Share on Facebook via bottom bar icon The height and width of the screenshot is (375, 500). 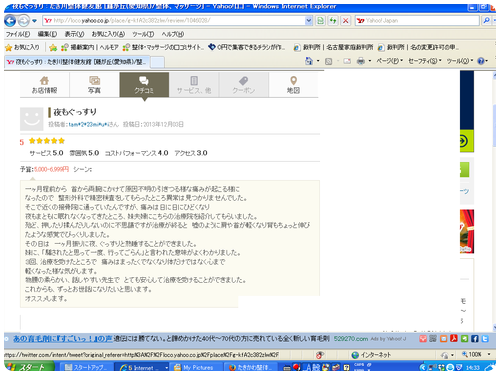tap(475, 339)
